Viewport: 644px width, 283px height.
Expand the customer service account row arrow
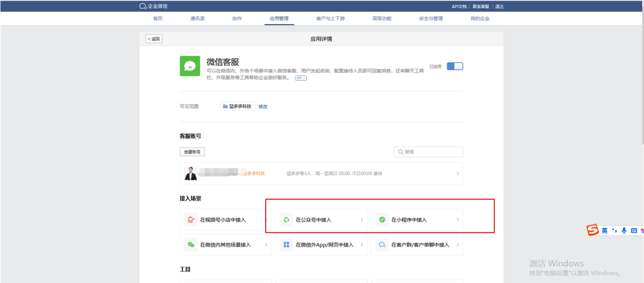tap(458, 174)
